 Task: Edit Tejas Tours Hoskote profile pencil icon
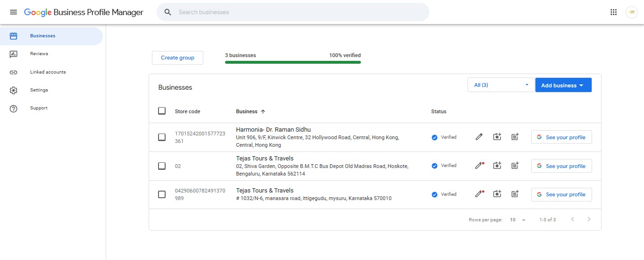click(x=479, y=166)
